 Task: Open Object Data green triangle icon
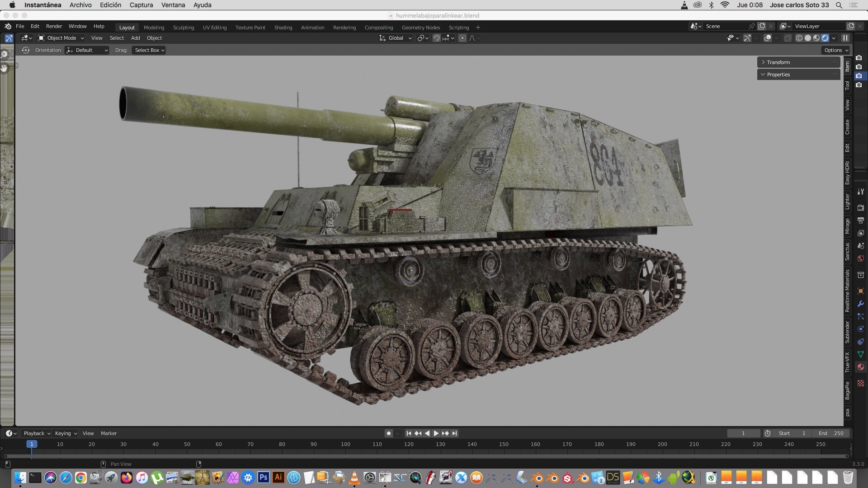861,354
